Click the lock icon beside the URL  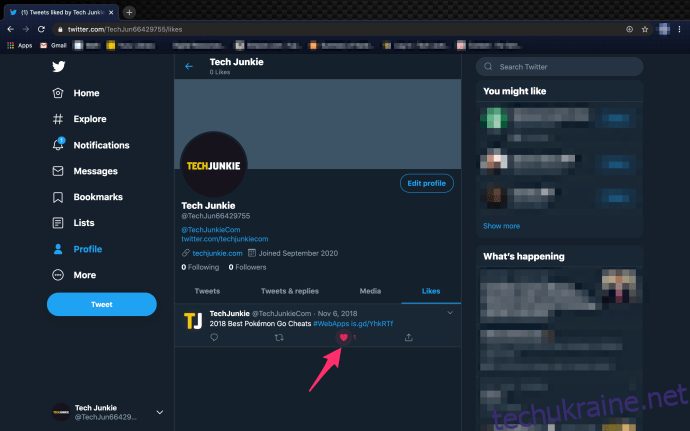[x=60, y=29]
